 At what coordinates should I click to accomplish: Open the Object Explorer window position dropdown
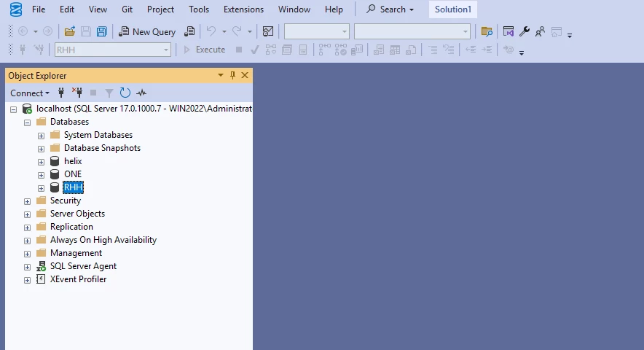point(221,75)
